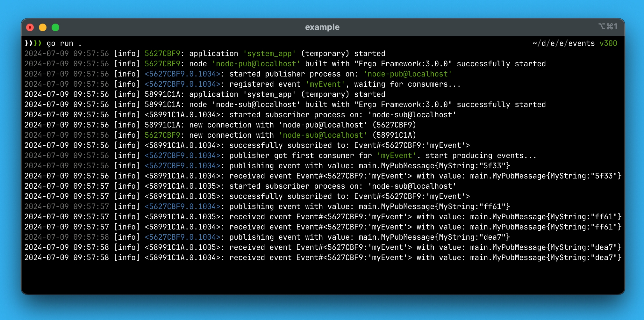644x320 pixels.
Task: Click blue process ID on 'registered event' line
Action: coord(182,84)
